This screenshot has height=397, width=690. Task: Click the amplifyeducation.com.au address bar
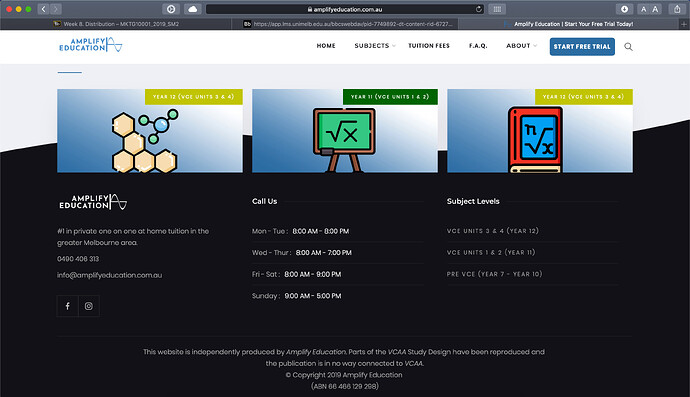345,9
